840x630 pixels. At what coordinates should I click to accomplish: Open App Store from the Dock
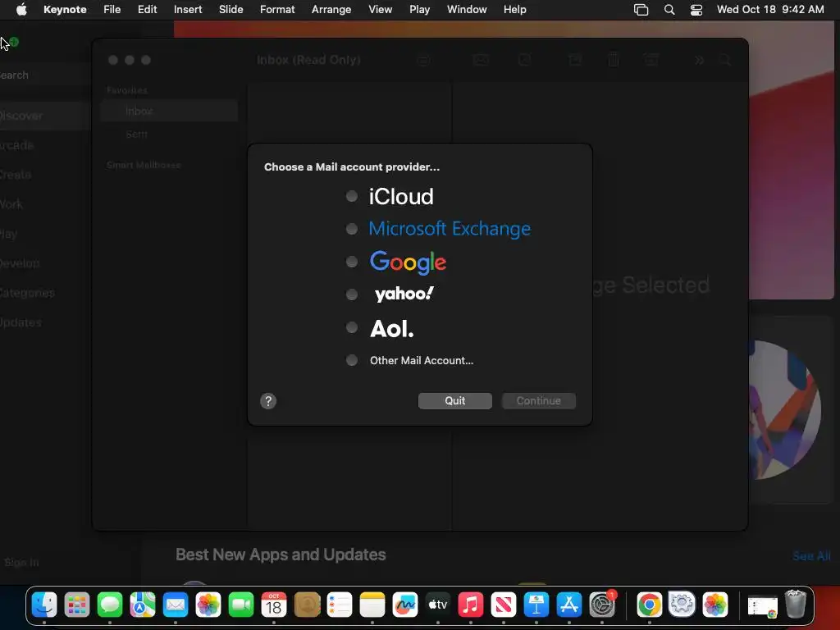tap(569, 605)
